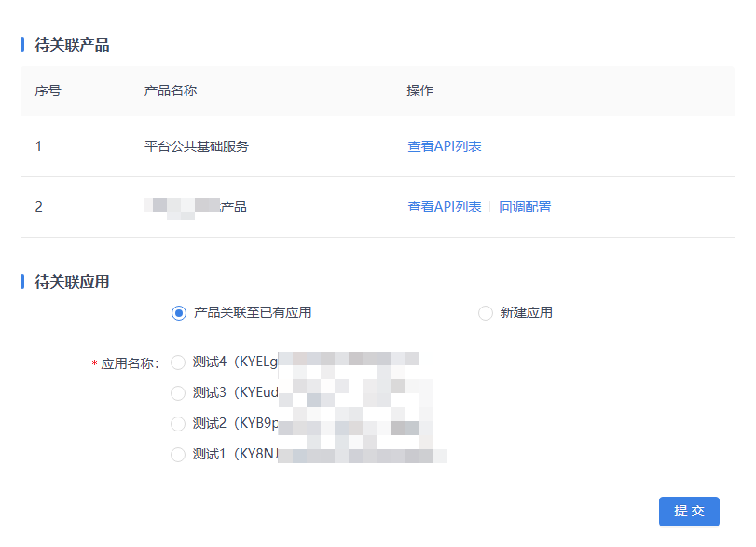Click the 操作 column header
This screenshot has height=547, width=756.
tap(419, 90)
